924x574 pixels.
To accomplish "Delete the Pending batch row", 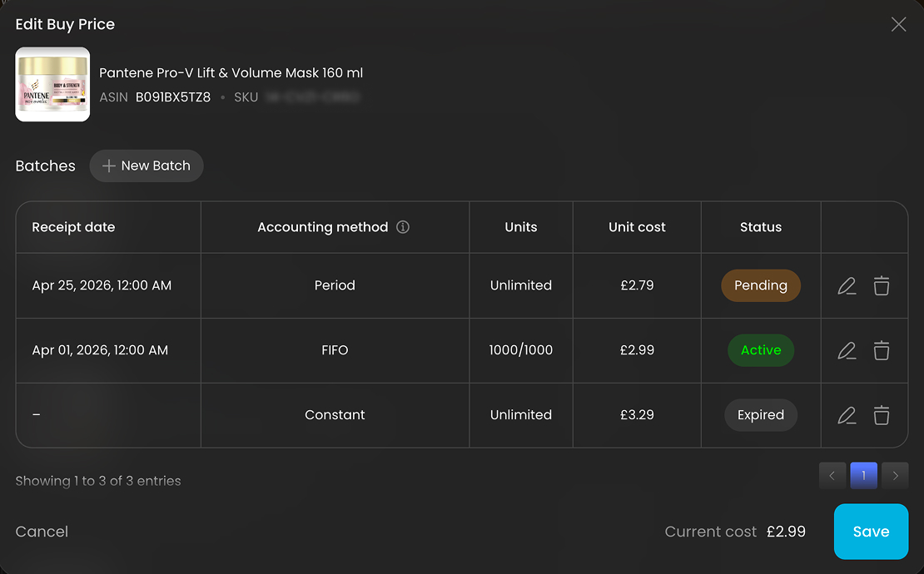I will (882, 286).
